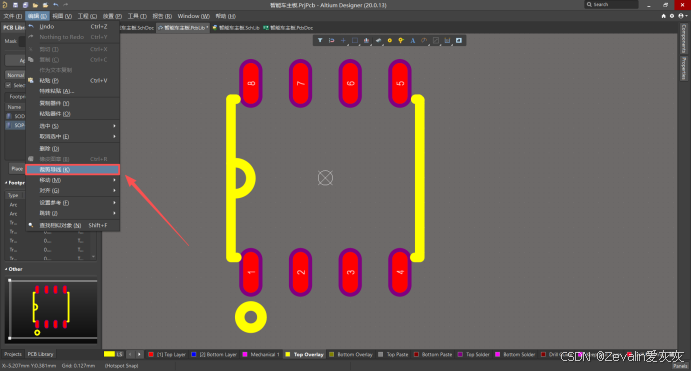Click the red Top Layer color swatch
Image resolution: width=692 pixels, height=371 pixels.
pos(151,354)
